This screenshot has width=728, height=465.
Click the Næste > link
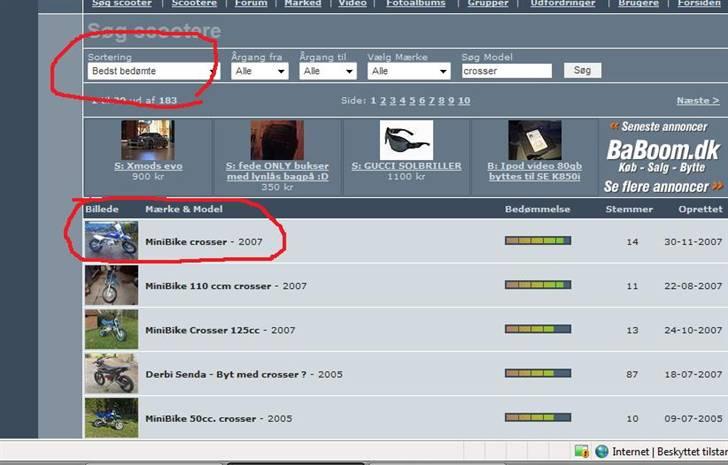(697, 101)
